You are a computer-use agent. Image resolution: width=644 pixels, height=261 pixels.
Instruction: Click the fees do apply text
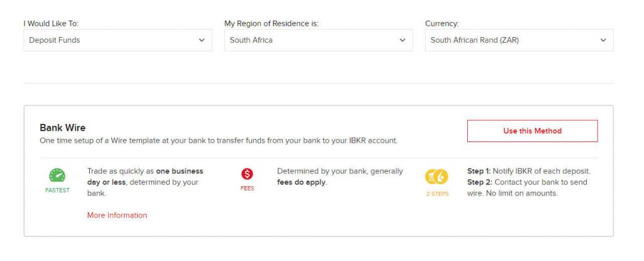click(301, 182)
